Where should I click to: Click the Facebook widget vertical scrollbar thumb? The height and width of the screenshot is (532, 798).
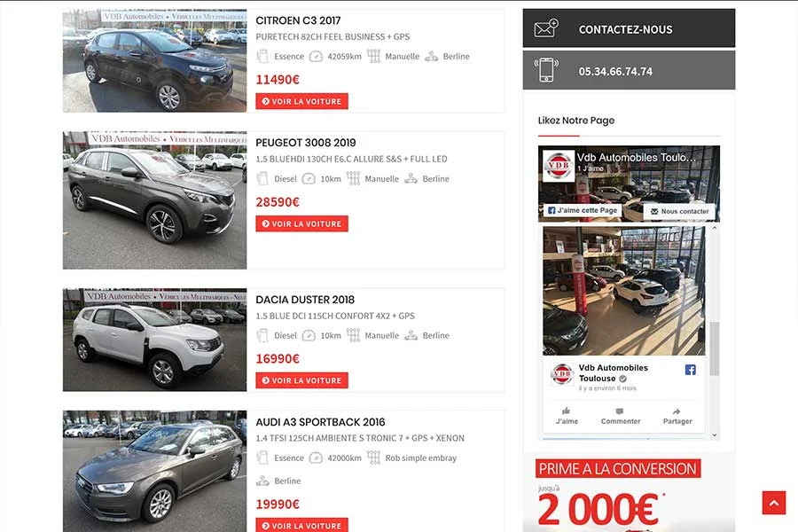715,348
